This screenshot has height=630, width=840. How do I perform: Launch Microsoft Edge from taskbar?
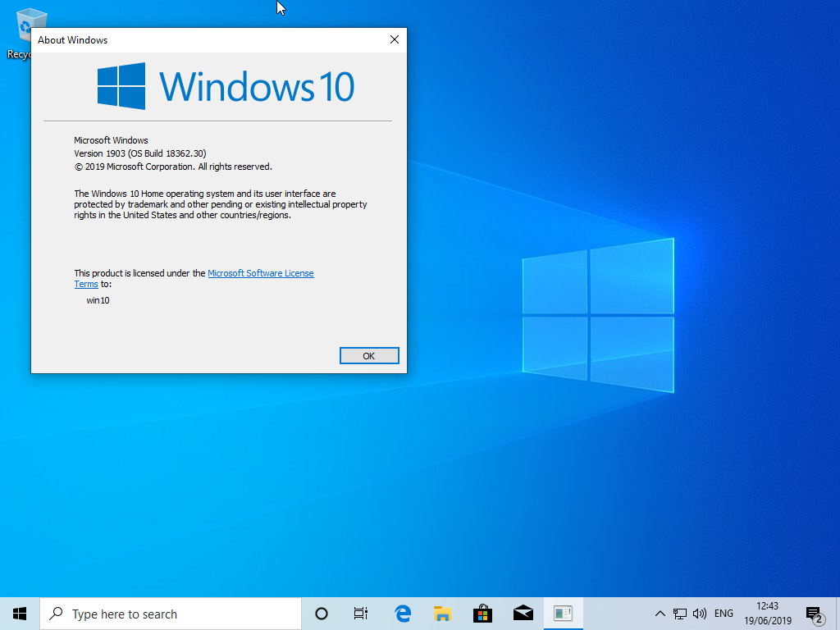(402, 614)
